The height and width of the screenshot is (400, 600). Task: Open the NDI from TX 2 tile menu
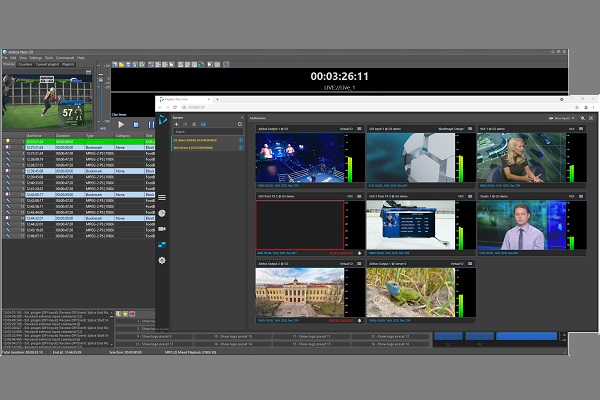click(359, 196)
